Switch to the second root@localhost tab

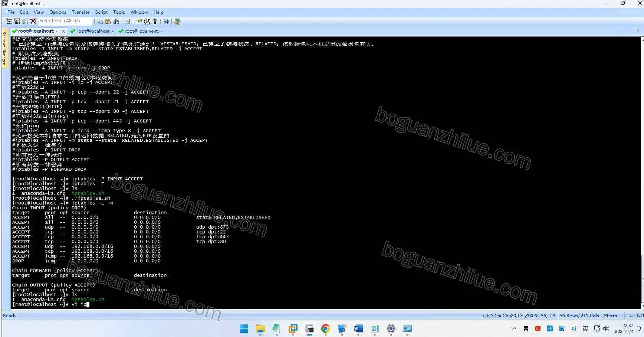(92, 31)
